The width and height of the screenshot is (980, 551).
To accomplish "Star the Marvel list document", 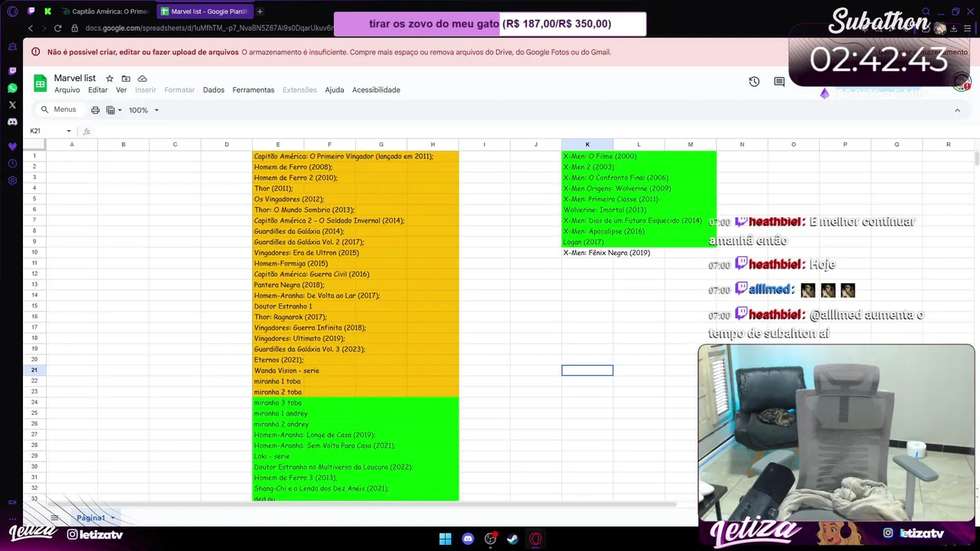I will click(109, 79).
